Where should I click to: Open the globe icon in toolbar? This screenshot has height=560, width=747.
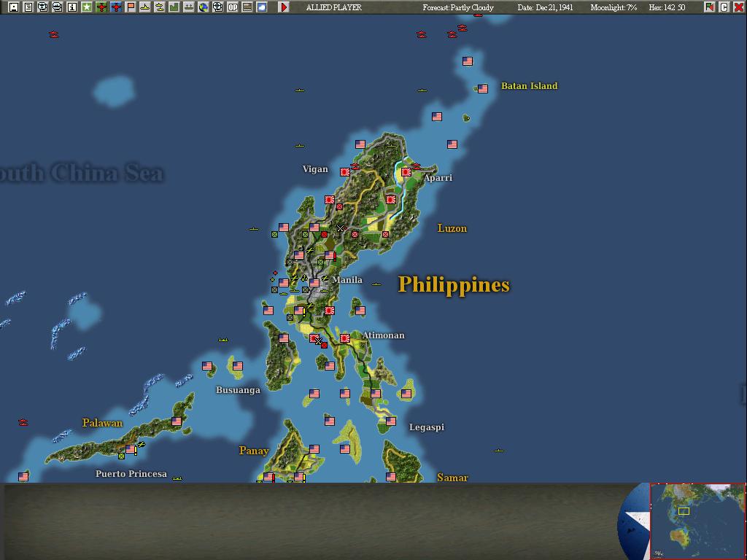[x=204, y=7]
